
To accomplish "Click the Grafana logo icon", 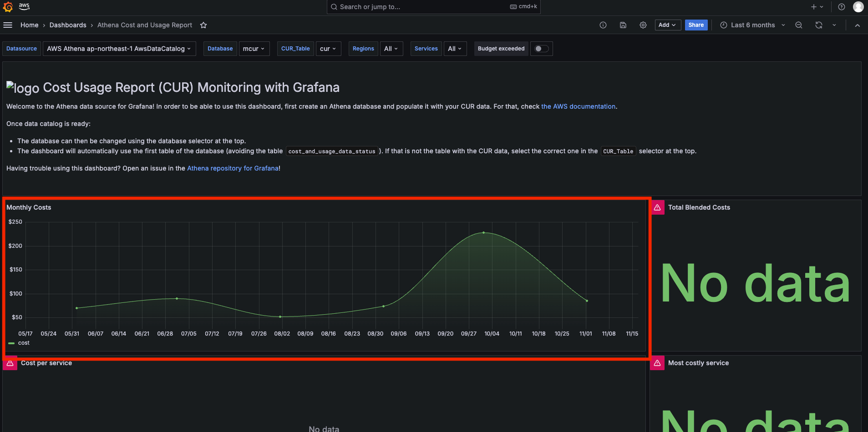I will coord(8,7).
